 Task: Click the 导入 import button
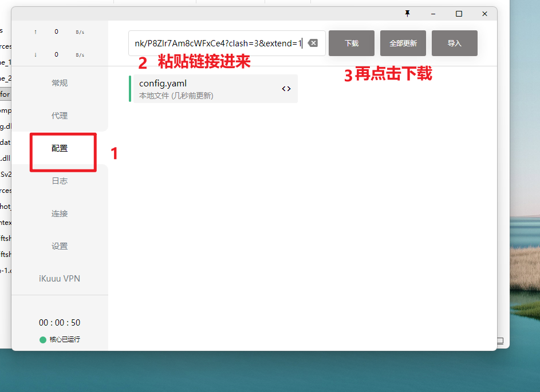click(454, 42)
